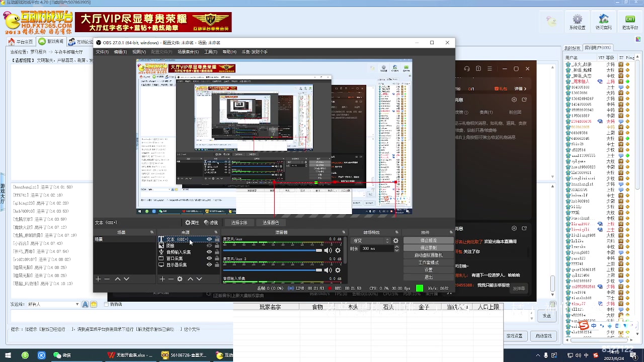The width and height of the screenshot is (644, 362).
Task: Select the 窗口采集 source
Action: tap(189, 258)
